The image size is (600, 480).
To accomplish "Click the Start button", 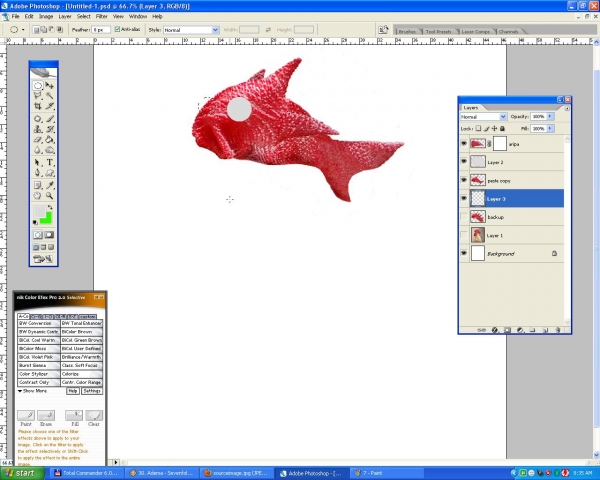I will (23, 473).
